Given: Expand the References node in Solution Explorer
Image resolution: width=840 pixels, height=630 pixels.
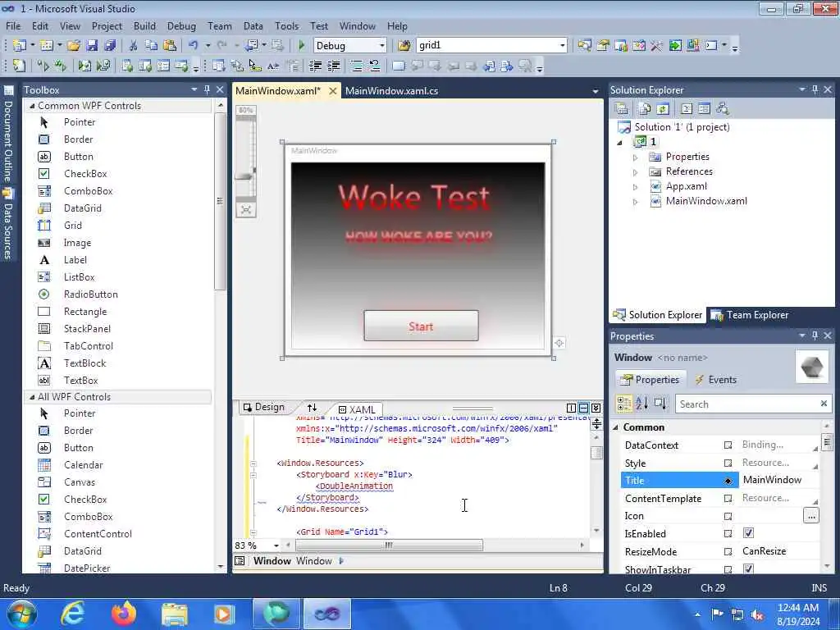Looking at the screenshot, I should pyautogui.click(x=636, y=172).
